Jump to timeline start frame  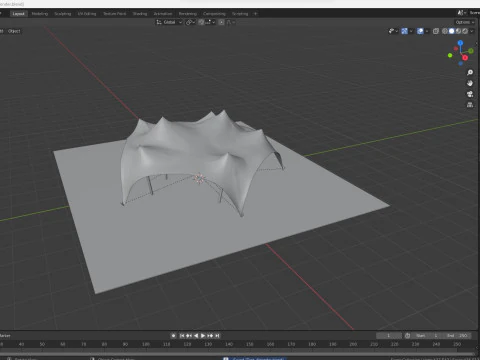coord(182,335)
